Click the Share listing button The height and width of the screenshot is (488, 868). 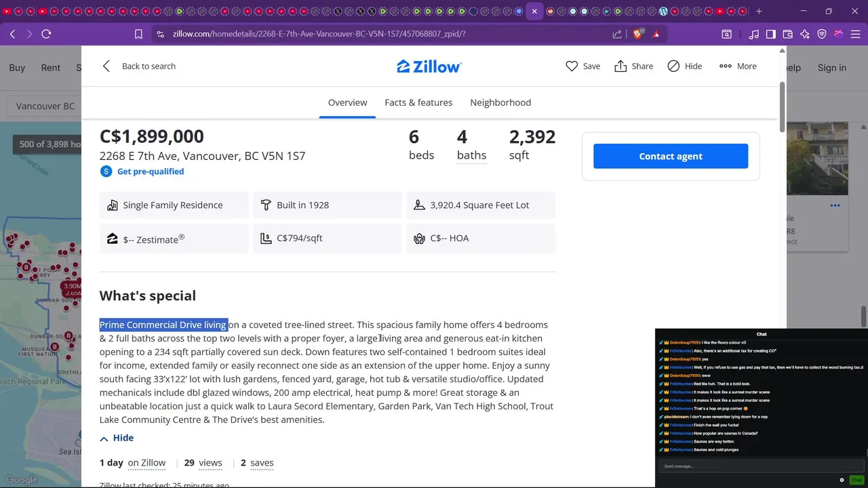click(633, 66)
